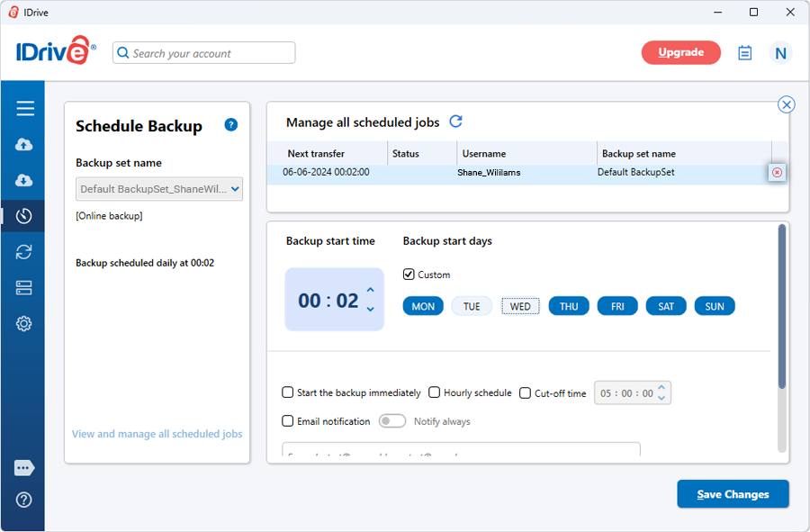Image resolution: width=810 pixels, height=532 pixels.
Task: Increase backup start time with up arrow
Action: point(370,290)
